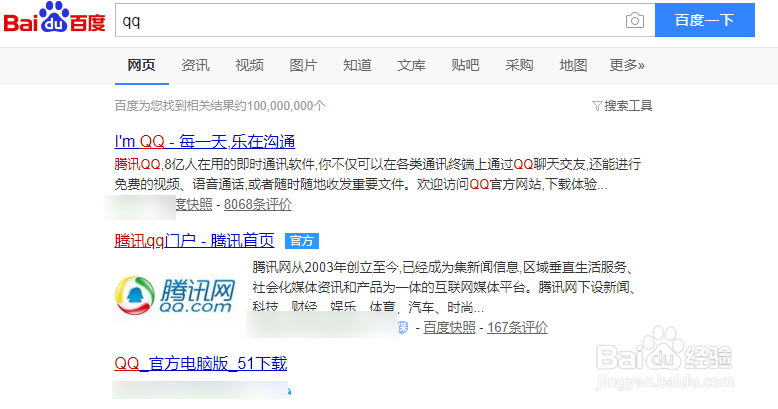Click the 百度一下 search button

[x=705, y=20]
